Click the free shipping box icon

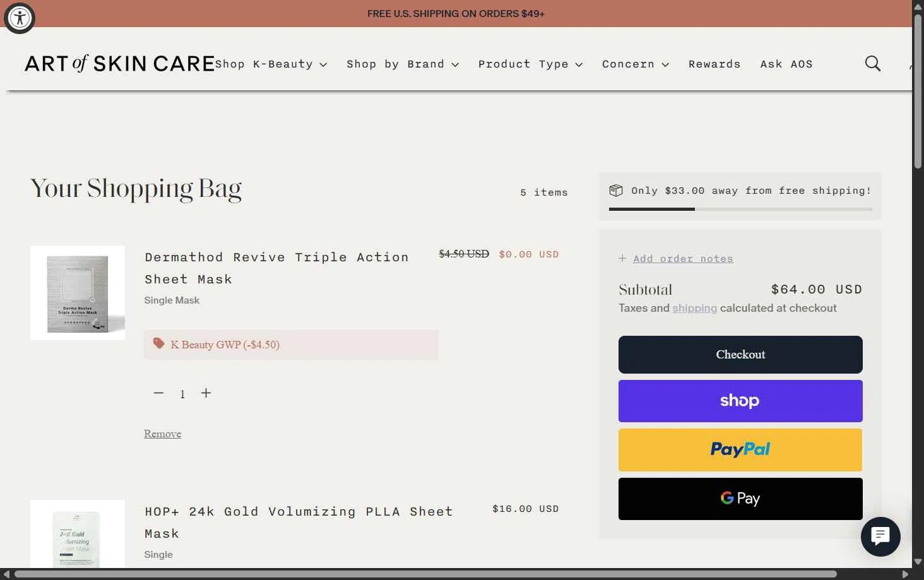coord(616,191)
